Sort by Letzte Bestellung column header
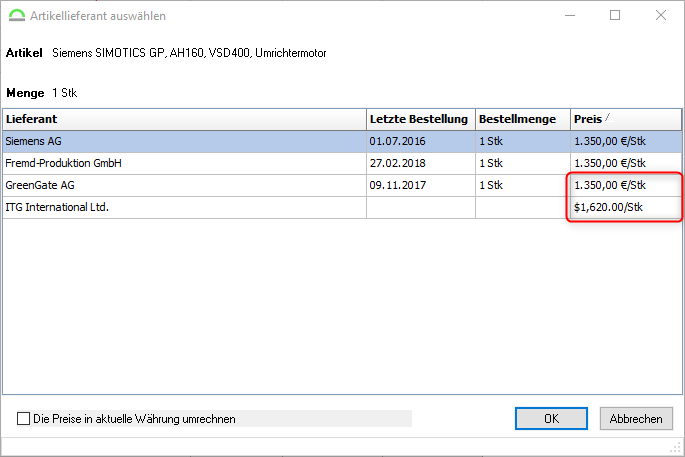685x457 pixels. pos(421,119)
